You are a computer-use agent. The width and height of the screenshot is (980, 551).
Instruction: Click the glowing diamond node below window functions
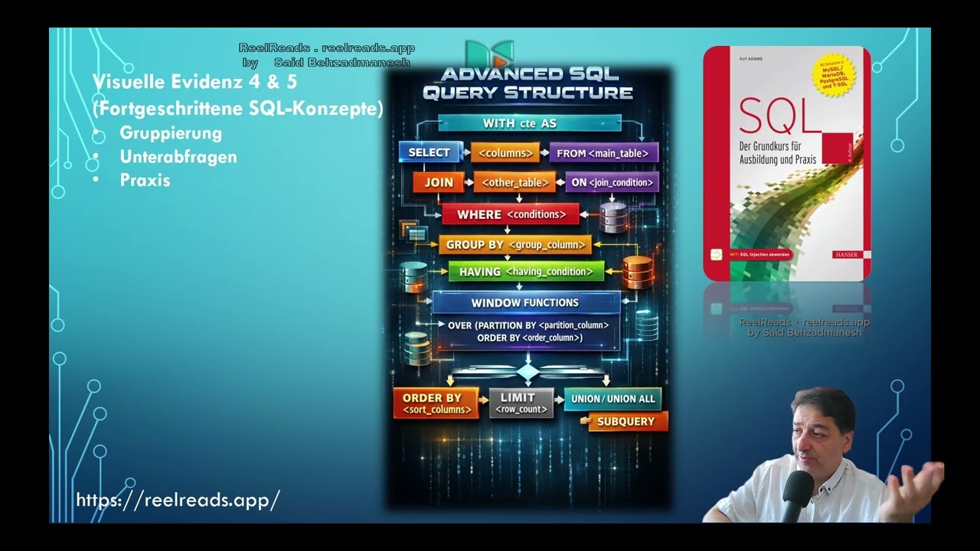point(528,372)
